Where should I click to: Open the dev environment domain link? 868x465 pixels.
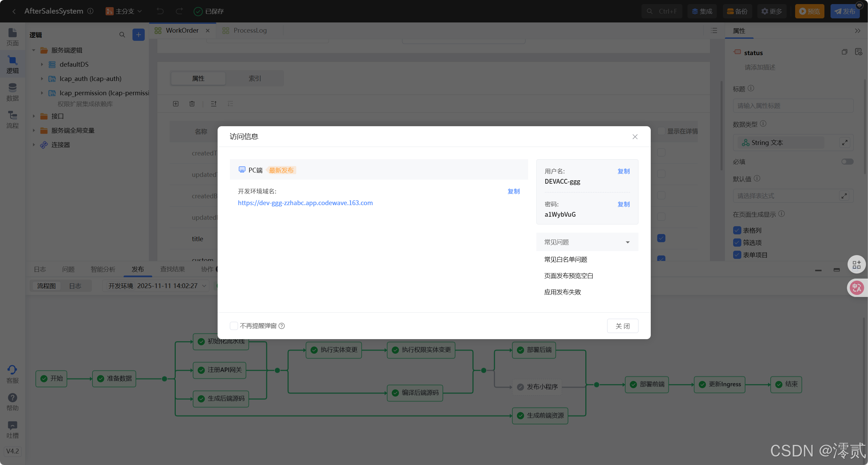305,203
